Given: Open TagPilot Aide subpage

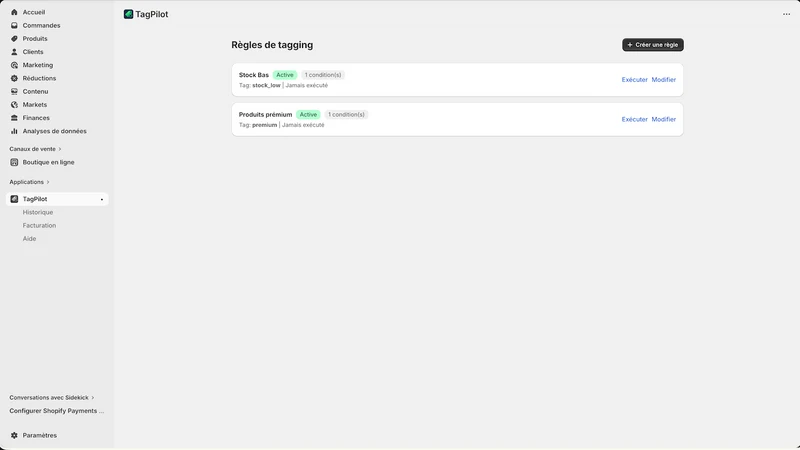Looking at the screenshot, I should pos(29,239).
